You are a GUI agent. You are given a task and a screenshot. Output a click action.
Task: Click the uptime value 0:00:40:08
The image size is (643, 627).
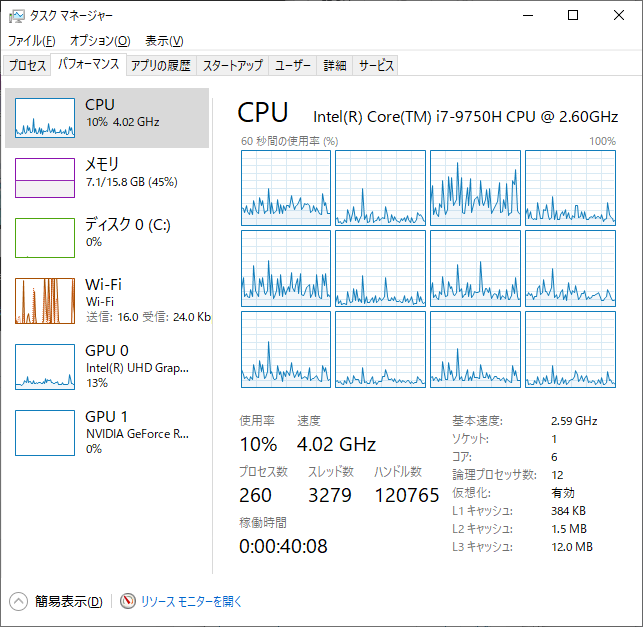click(x=283, y=546)
